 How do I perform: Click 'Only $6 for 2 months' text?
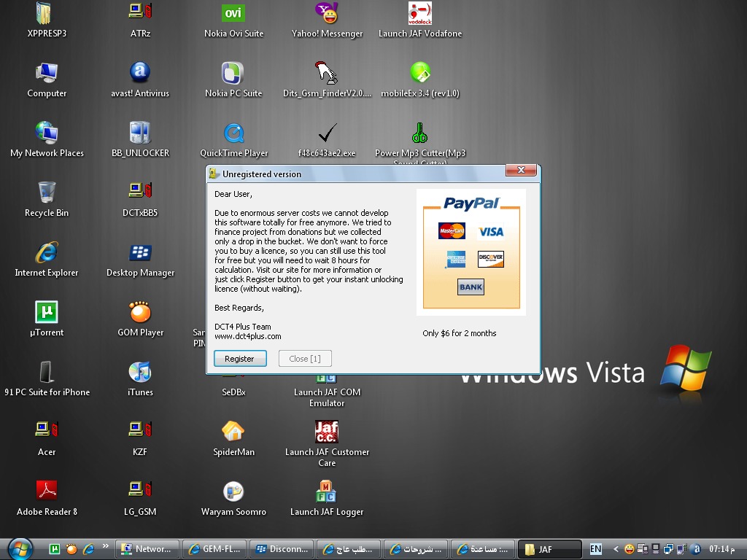click(460, 333)
